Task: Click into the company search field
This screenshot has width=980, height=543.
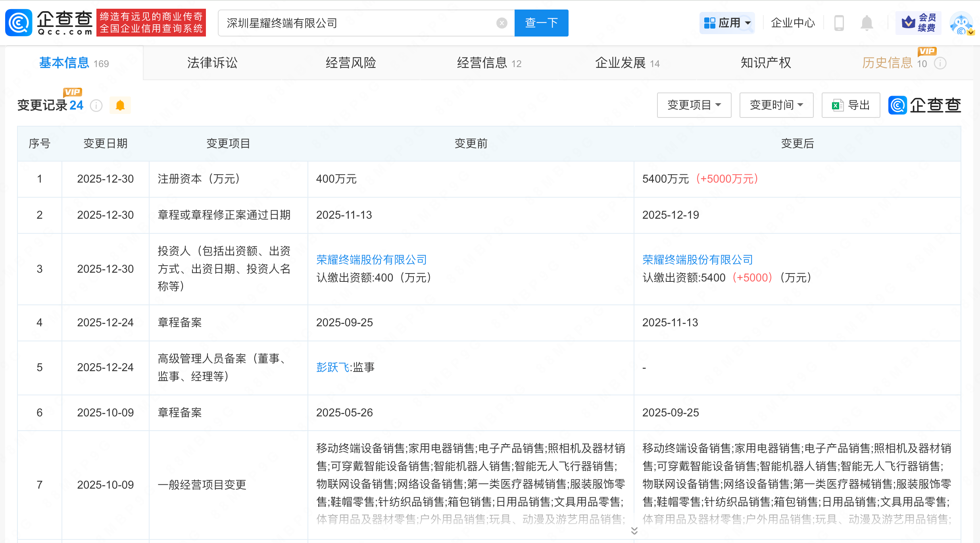Action: [357, 23]
